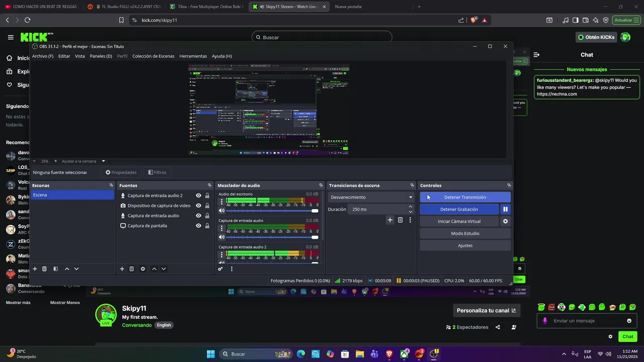The height and width of the screenshot is (362, 644).
Task: Open emoji picker in chat message box
Action: click(629, 321)
